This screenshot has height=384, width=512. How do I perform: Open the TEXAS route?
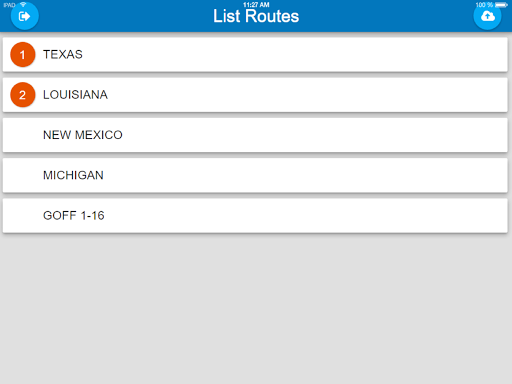[x=255, y=54]
